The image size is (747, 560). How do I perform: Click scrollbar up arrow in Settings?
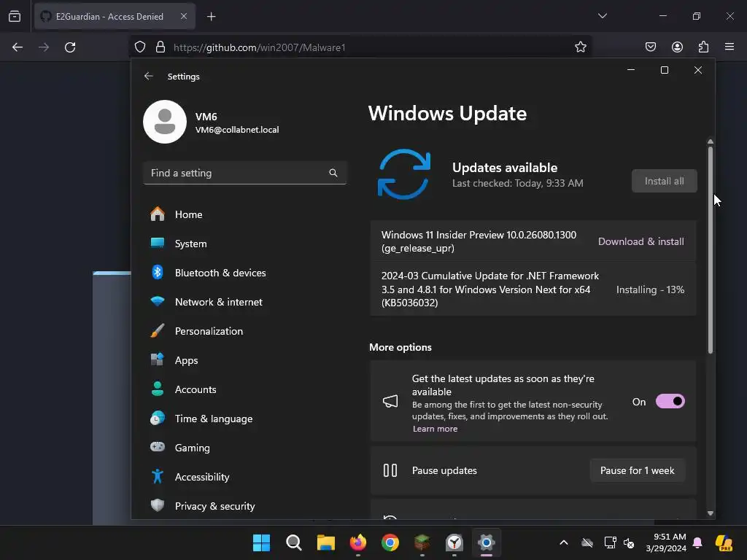[711, 141]
